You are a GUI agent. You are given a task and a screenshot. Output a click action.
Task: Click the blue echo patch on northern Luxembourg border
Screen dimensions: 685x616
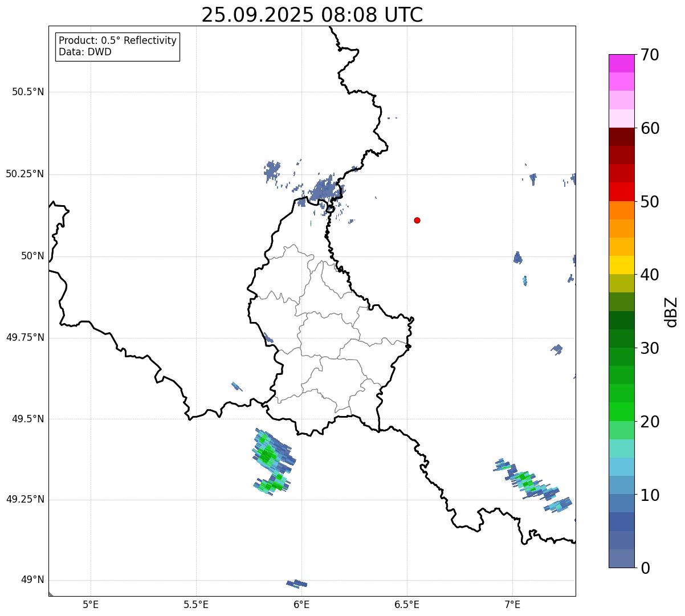point(324,189)
